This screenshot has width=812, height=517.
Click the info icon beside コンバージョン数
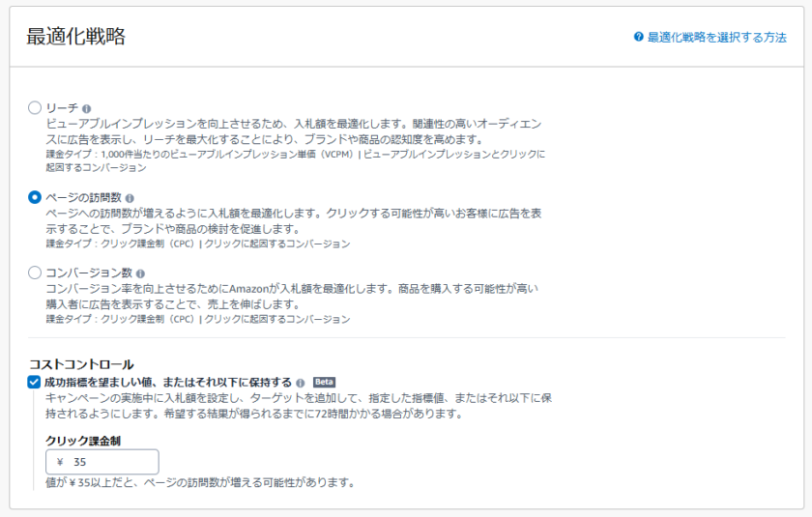click(x=140, y=273)
